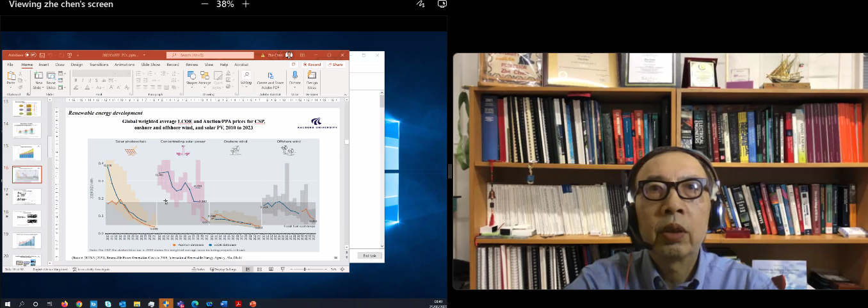
Task: Click the New Slide icon
Action: 38,77
